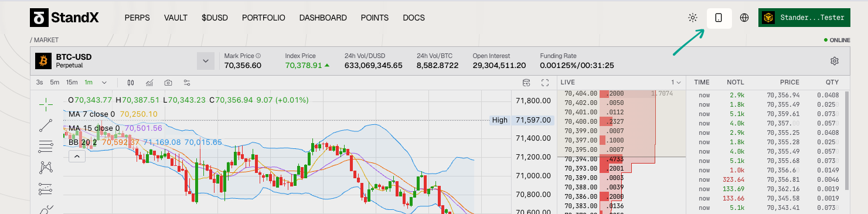Select the pattern drawing tool
The width and height of the screenshot is (868, 214).
pyautogui.click(x=46, y=168)
